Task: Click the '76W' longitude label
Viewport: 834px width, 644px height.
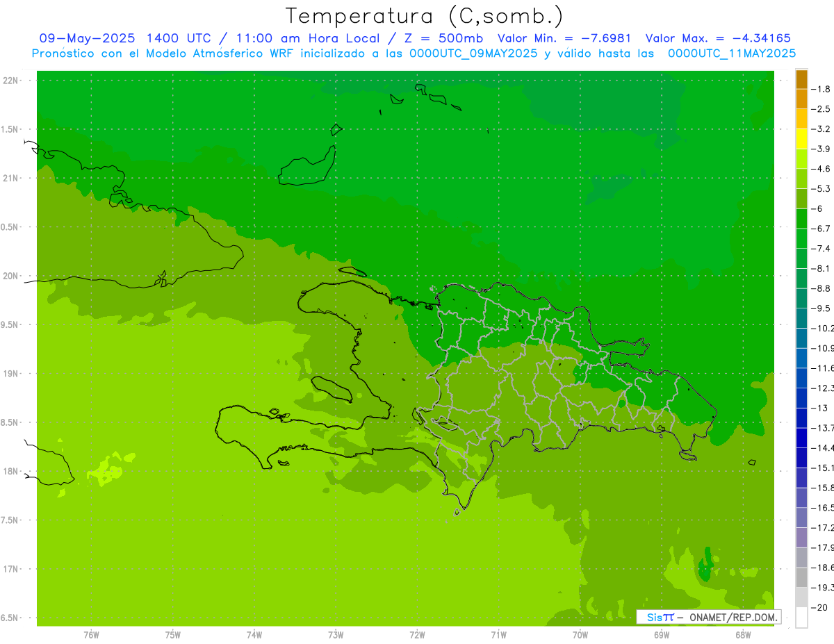Action: pos(91,634)
